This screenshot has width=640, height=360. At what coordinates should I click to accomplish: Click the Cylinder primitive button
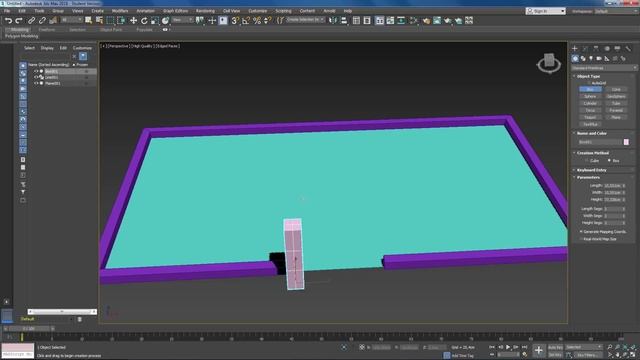[590, 103]
